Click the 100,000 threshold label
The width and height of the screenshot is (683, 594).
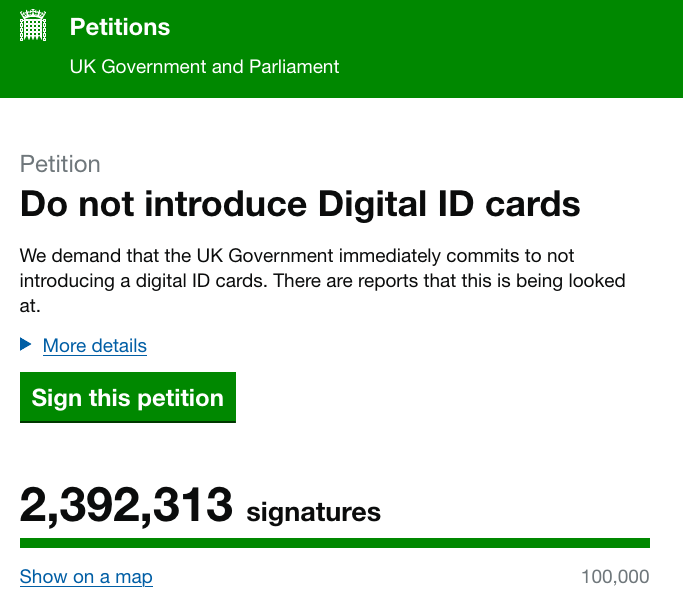(615, 577)
